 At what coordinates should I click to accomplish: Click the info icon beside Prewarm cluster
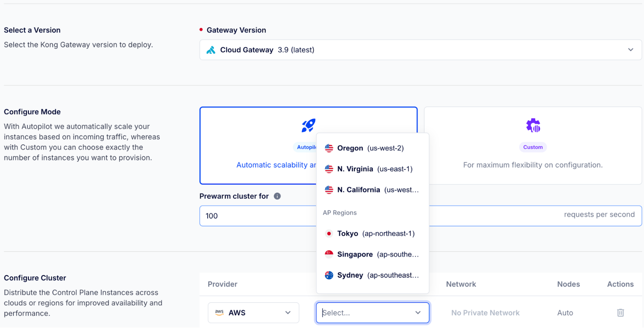point(277,196)
